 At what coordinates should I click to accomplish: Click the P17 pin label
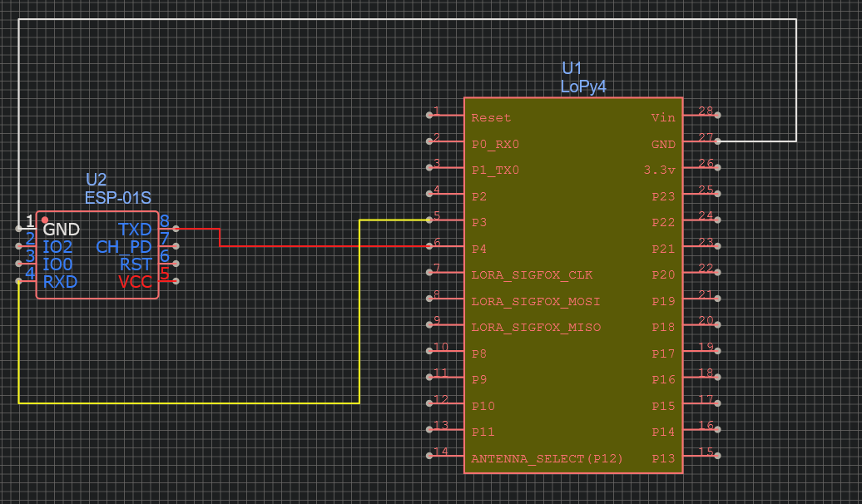point(663,353)
